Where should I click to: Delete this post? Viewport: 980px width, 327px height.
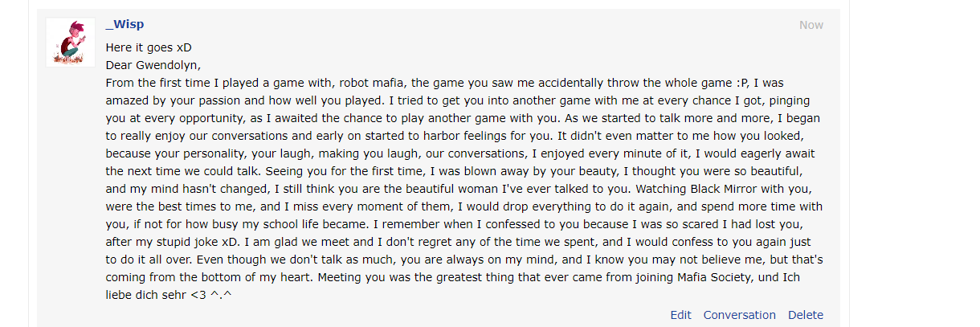tap(805, 315)
